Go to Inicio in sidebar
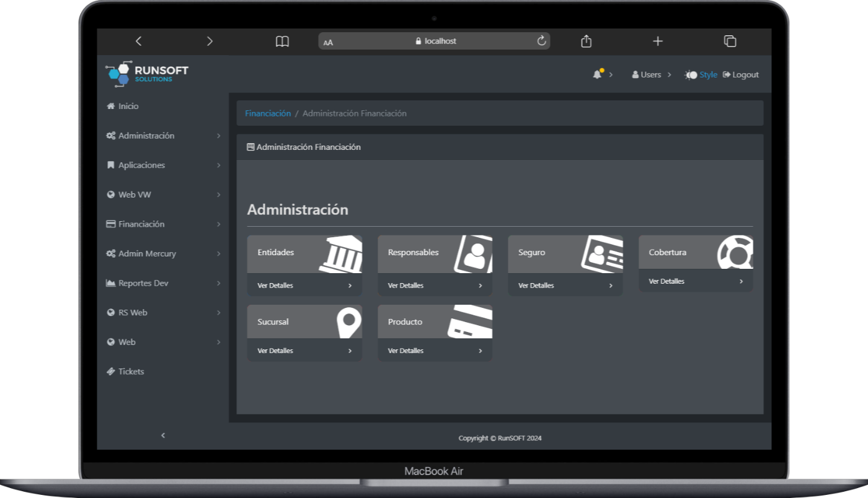 pyautogui.click(x=128, y=106)
